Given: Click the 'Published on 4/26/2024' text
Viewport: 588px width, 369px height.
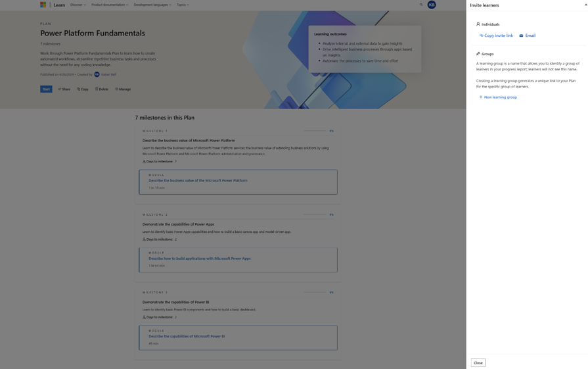Looking at the screenshot, I should (57, 74).
